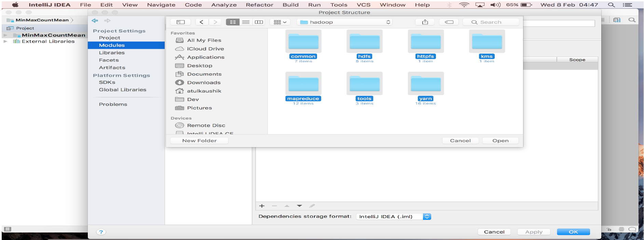Move the dependency down with the arrow
The image size is (644, 240).
click(300, 206)
